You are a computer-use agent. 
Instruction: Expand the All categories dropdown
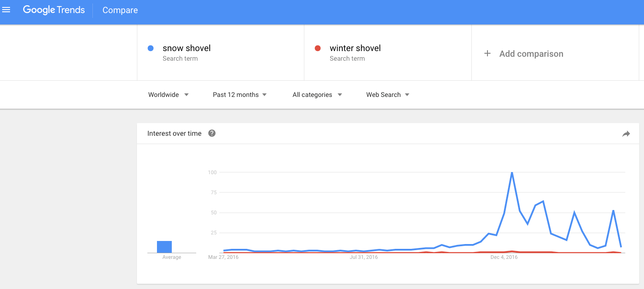point(317,95)
